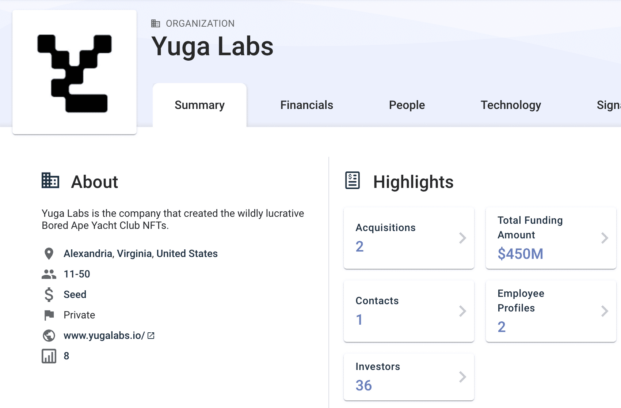Switch to the Financials tab
The height and width of the screenshot is (408, 621).
[x=307, y=105]
